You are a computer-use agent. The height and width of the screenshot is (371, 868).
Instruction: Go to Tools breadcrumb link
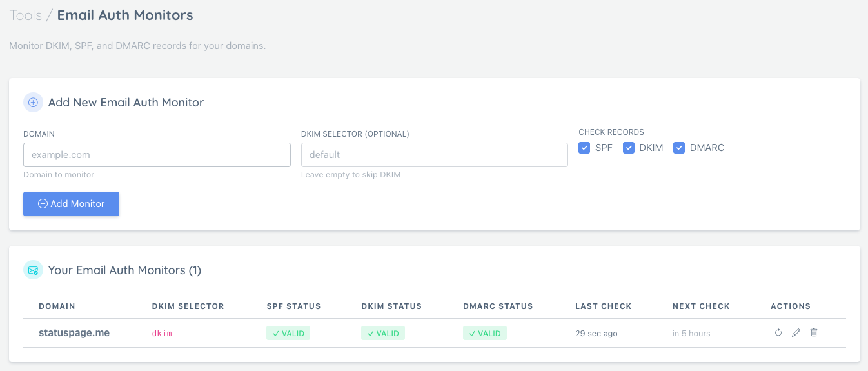click(26, 15)
